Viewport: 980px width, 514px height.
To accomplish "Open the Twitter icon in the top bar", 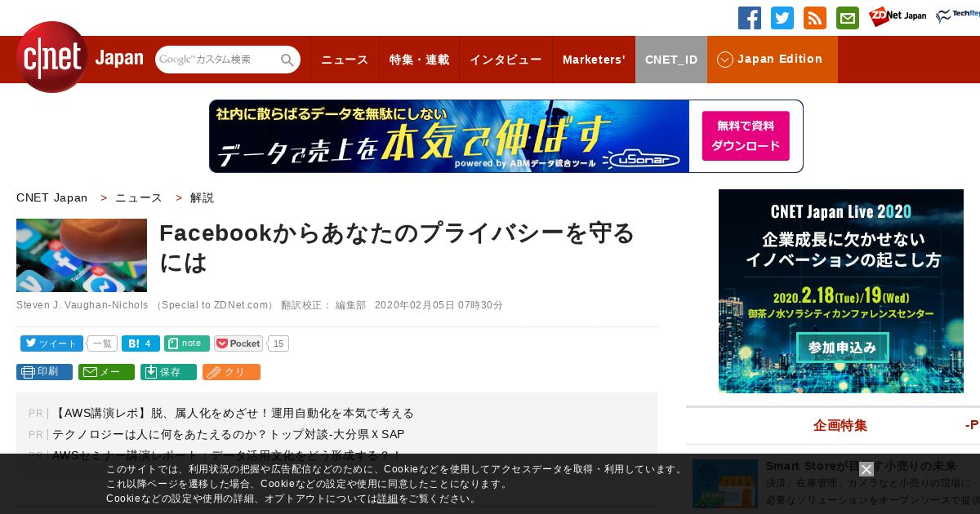I will tap(782, 18).
